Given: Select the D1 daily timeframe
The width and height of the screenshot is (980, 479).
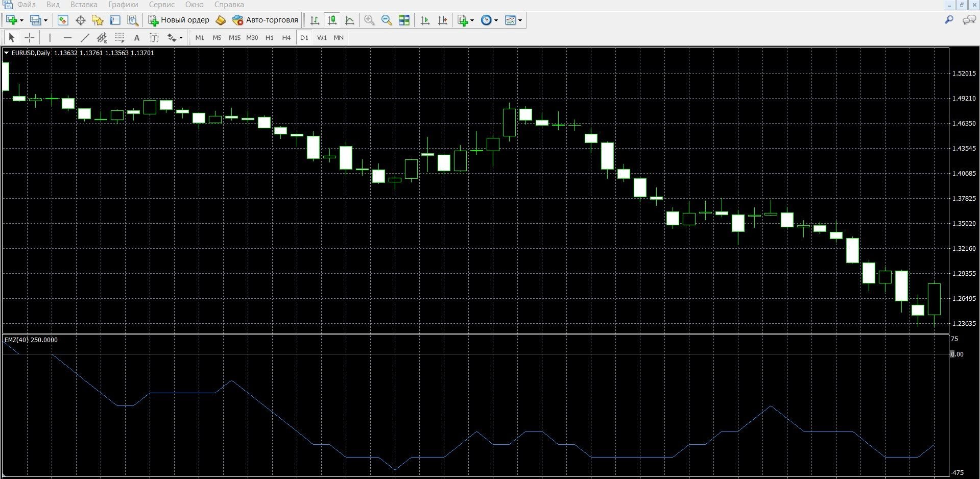Looking at the screenshot, I should point(304,38).
